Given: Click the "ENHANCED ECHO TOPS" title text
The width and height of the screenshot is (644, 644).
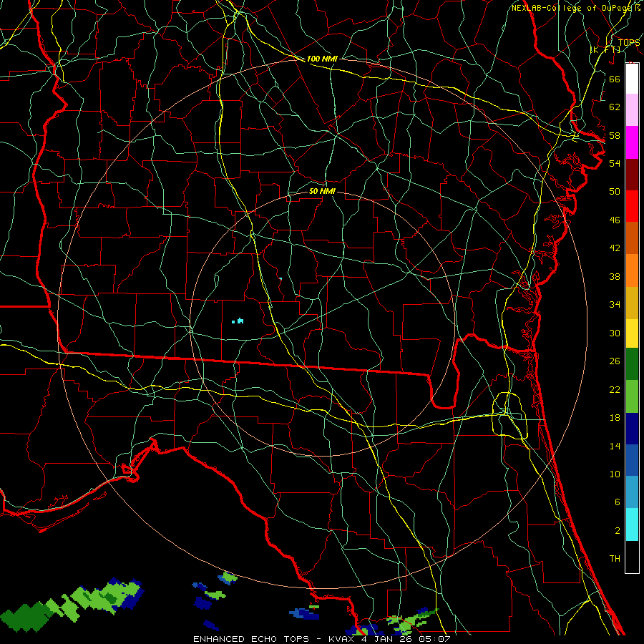Looking at the screenshot, I should coord(251,639).
